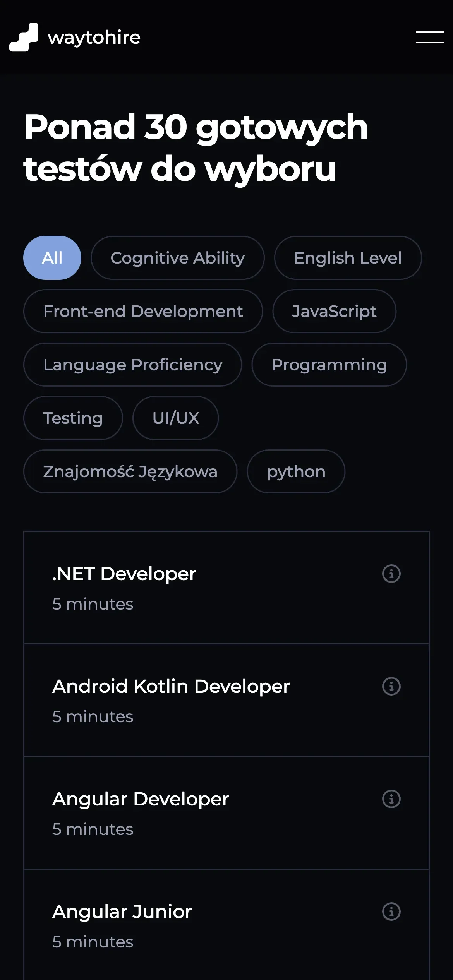This screenshot has width=453, height=980.
Task: Choose the Programming category chip
Action: tap(329, 365)
